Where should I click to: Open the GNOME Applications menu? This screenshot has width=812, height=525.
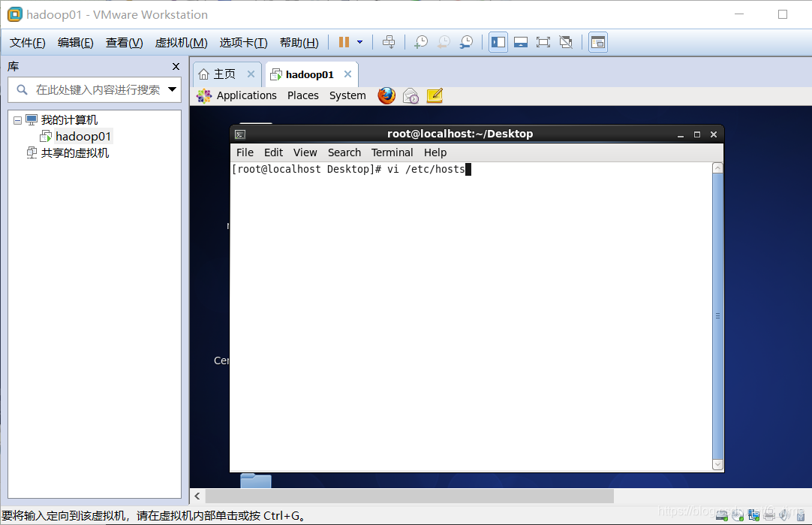point(246,95)
